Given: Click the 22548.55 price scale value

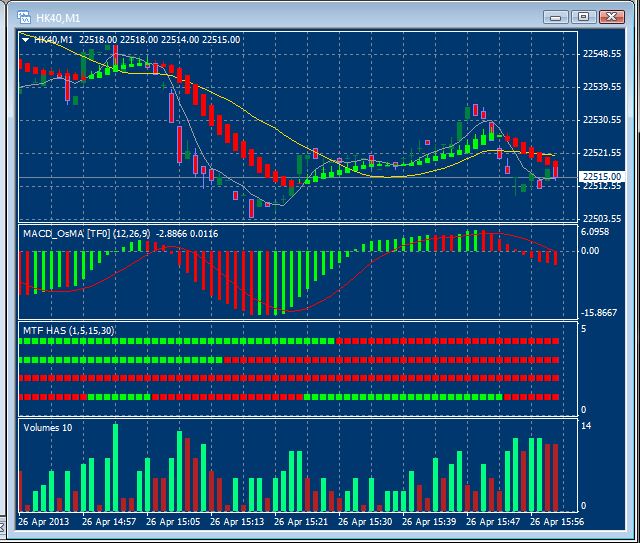Looking at the screenshot, I should click(x=602, y=54).
